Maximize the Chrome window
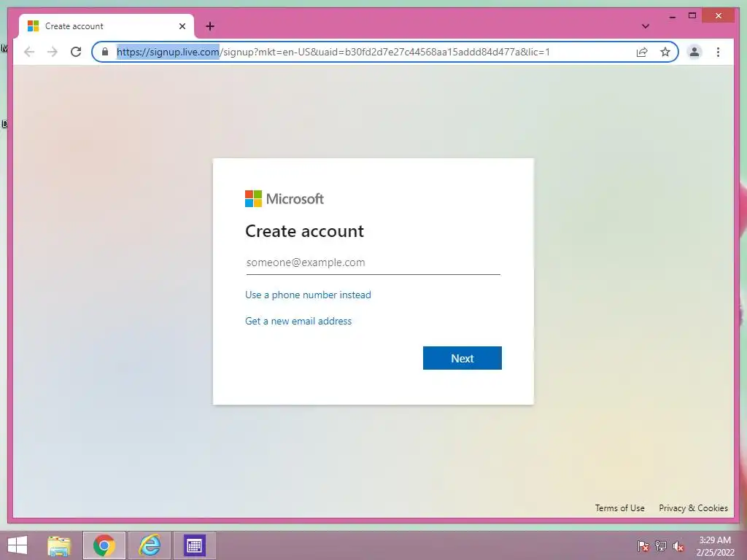This screenshot has height=560, width=747. pos(692,16)
